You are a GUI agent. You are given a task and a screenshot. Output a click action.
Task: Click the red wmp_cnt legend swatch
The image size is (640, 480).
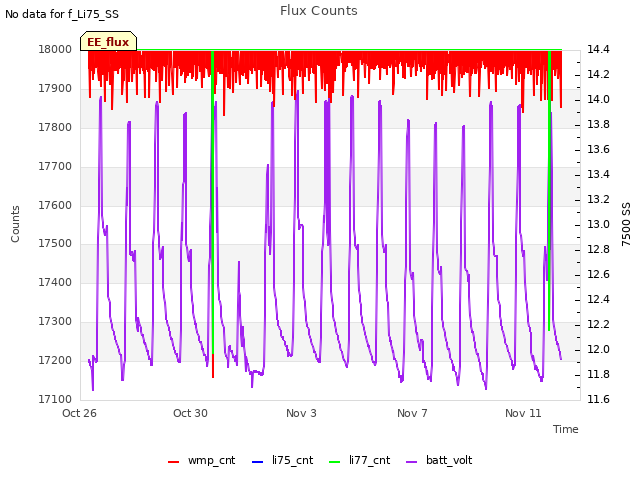[173, 462]
